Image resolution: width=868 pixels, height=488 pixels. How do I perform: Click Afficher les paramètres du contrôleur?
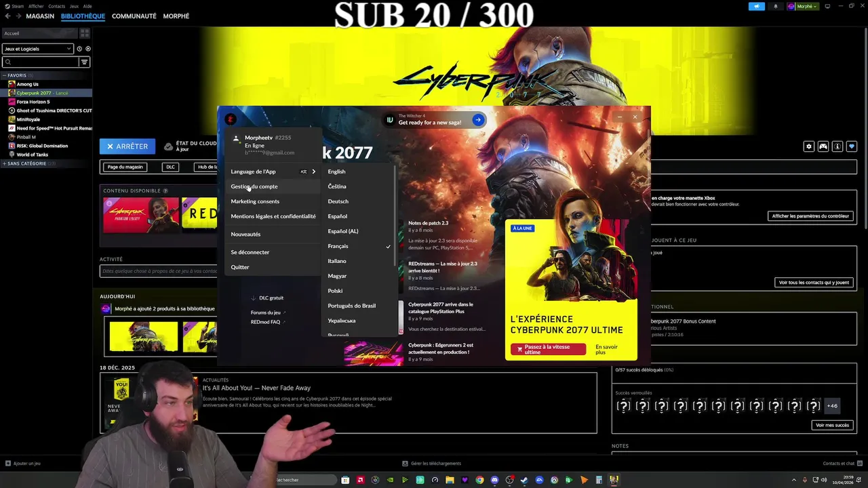[x=810, y=216]
